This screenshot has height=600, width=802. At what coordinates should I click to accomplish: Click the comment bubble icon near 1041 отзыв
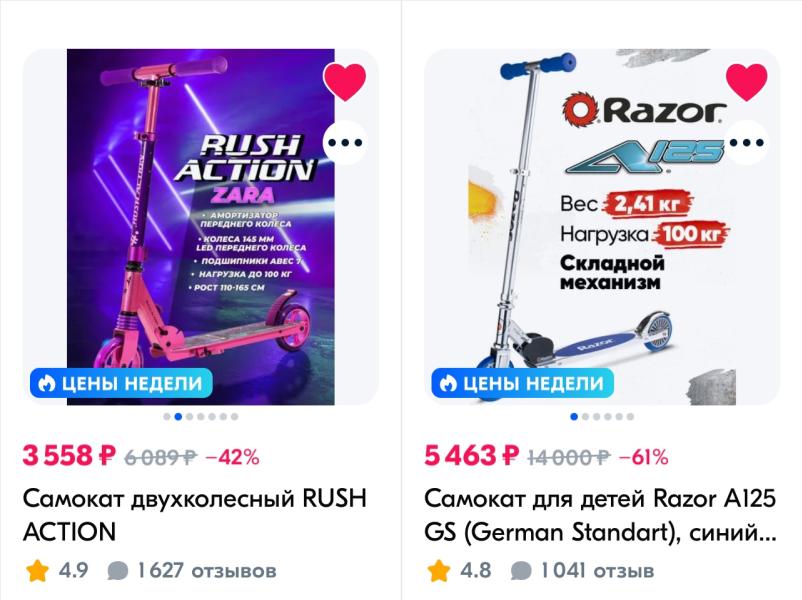[x=521, y=572]
